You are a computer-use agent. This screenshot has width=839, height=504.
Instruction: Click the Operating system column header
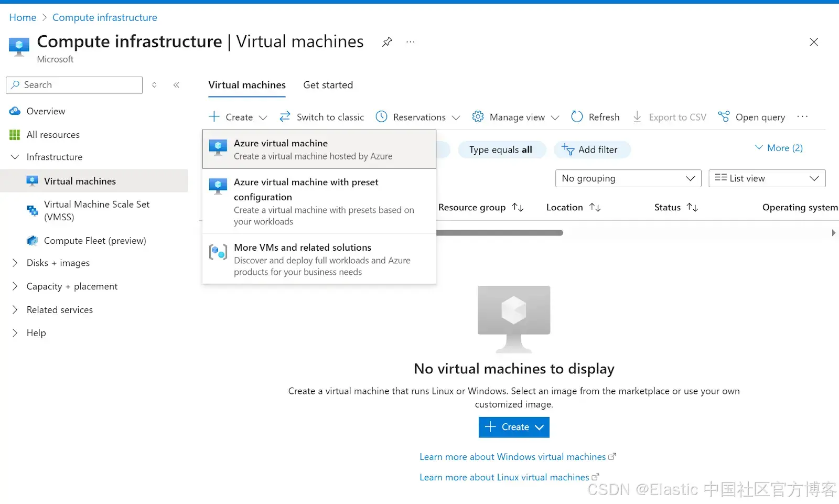(x=800, y=208)
